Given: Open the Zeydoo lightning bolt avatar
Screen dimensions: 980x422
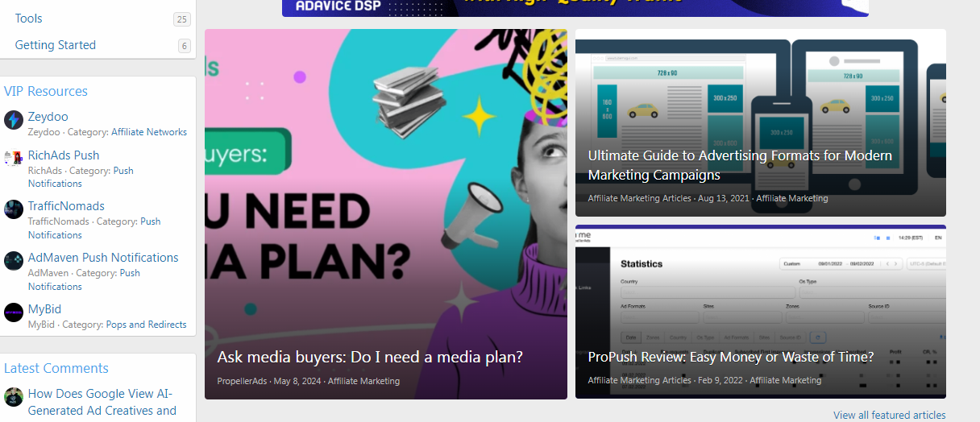Looking at the screenshot, I should click(14, 120).
